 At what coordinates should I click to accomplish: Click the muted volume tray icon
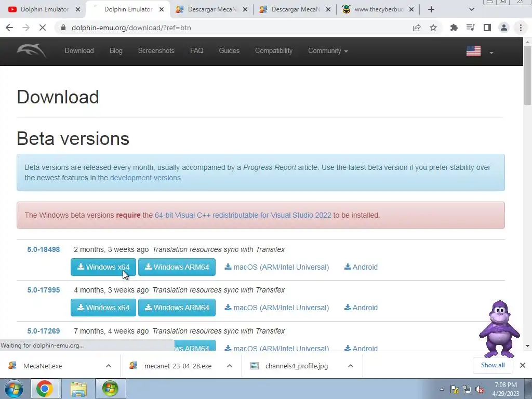480,390
